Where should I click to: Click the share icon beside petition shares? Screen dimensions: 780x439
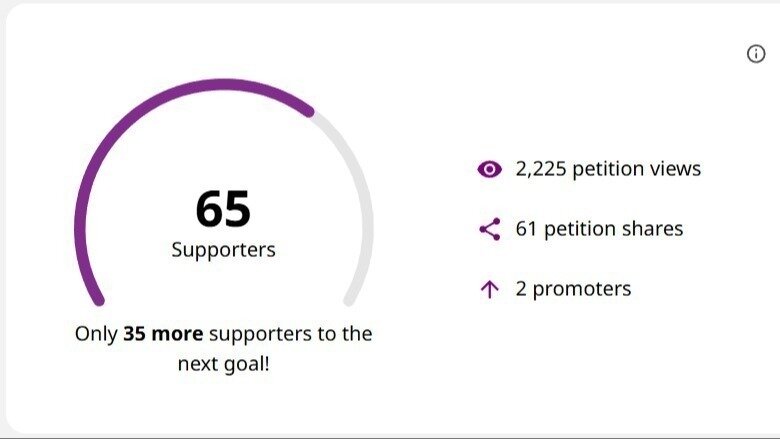[x=489, y=229]
